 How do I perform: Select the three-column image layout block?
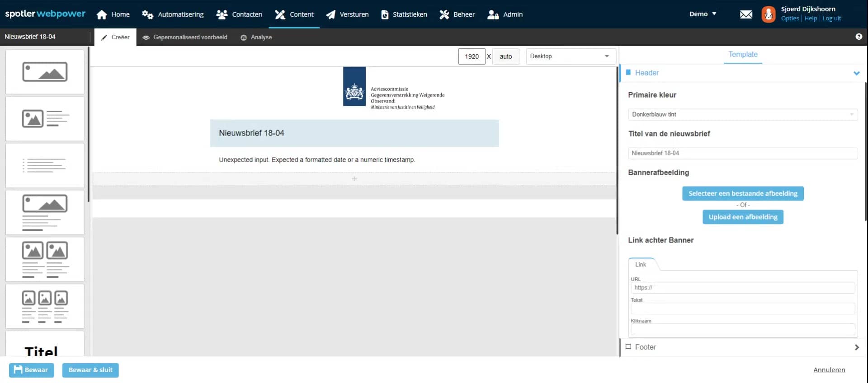[45, 307]
